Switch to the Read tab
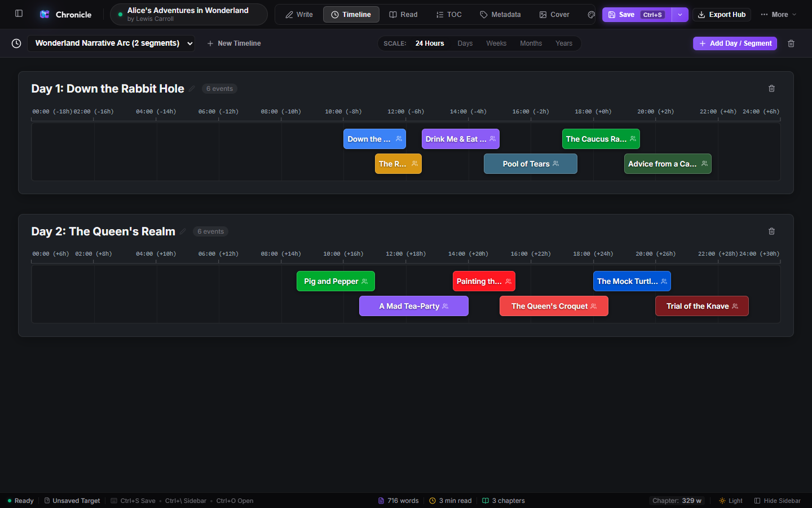Screen dimensions: 812x508 coord(403,15)
